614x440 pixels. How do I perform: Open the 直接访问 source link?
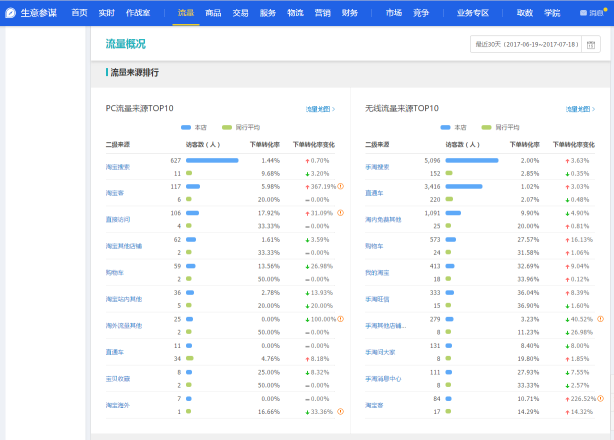[x=118, y=219]
